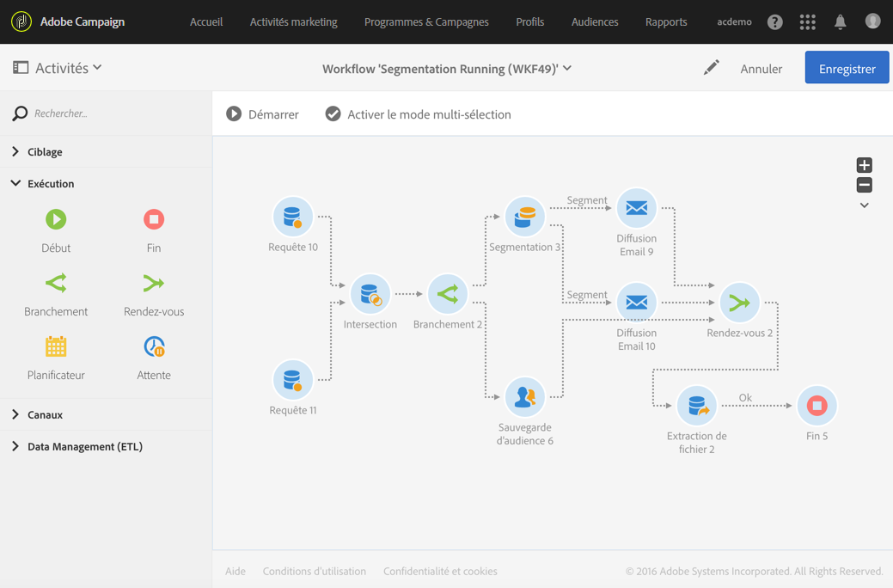Go to the Audiences menu
This screenshot has height=588, width=893.
[x=595, y=22]
